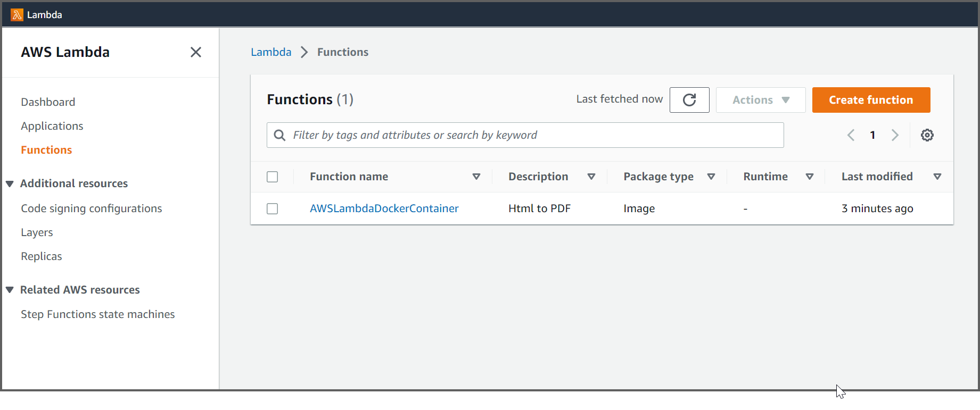
Task: Open Applications in the sidebar
Action: pyautogui.click(x=52, y=126)
